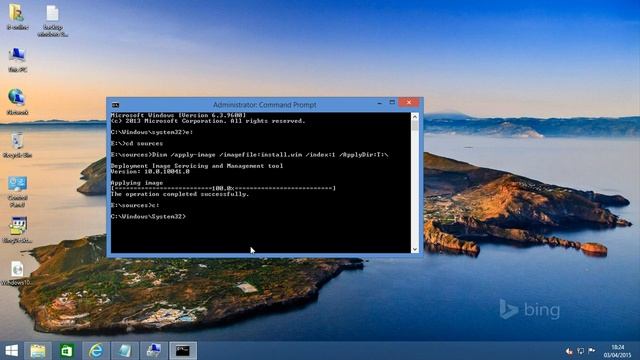Screen dimensions: 640x360
Task: Click the taskbar icon left of Command Prompt
Action: [x=154, y=351]
